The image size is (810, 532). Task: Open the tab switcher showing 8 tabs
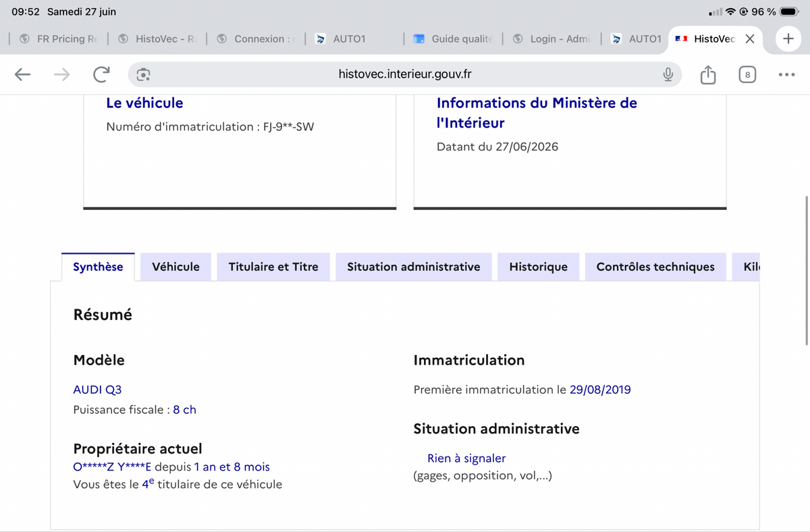click(x=747, y=75)
